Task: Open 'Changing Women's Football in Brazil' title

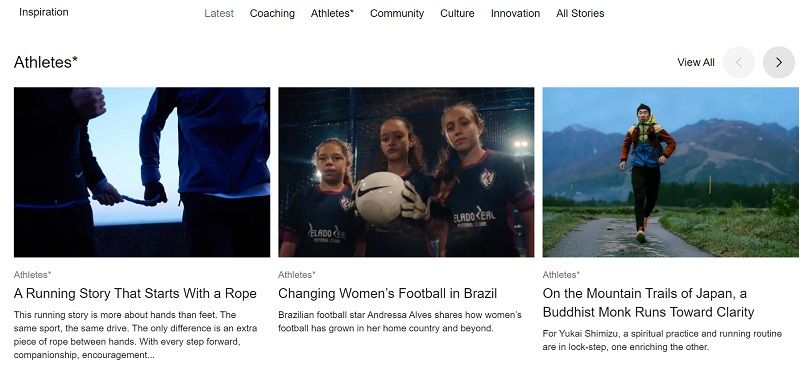Action: coord(387,294)
